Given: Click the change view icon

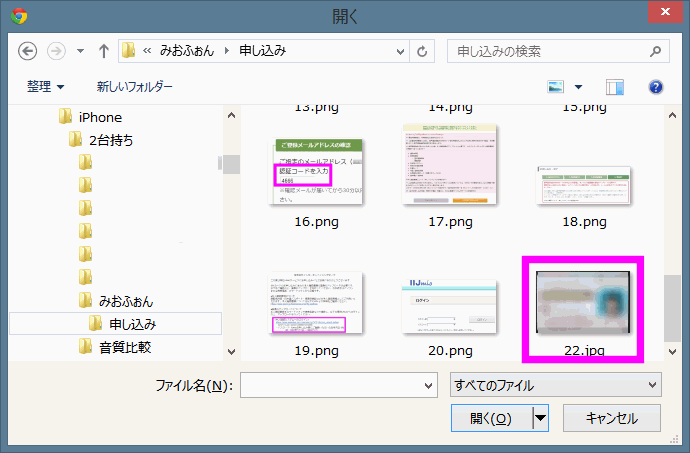Looking at the screenshot, I should pos(555,88).
